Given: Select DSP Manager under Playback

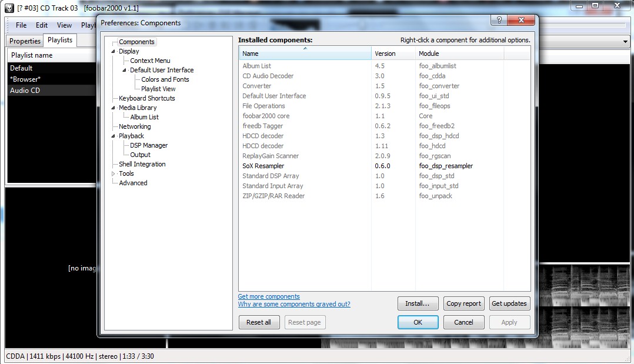Looking at the screenshot, I should [x=149, y=145].
